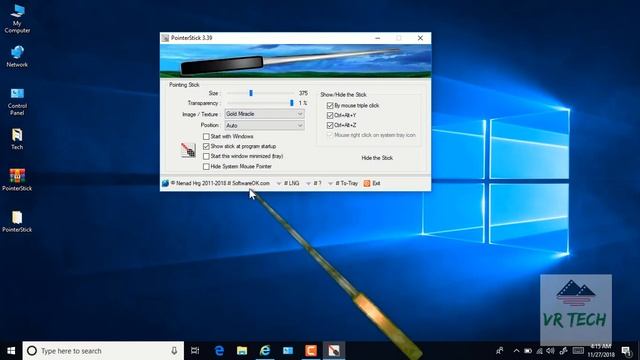Minimize the PointerStick window
This screenshot has width=640, height=360.
tap(378, 38)
